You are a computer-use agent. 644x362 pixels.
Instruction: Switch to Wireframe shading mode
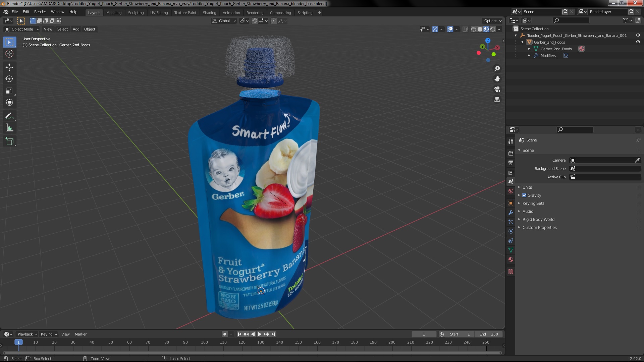click(x=473, y=29)
